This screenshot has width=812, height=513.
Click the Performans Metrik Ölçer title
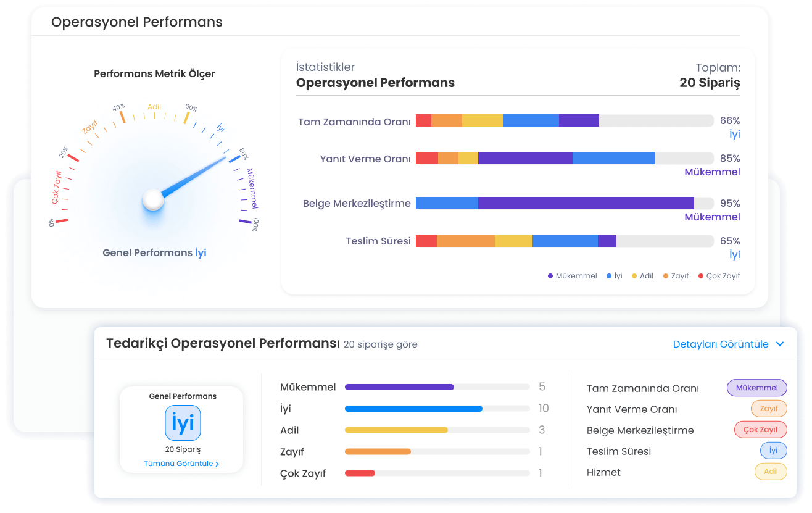[154, 74]
